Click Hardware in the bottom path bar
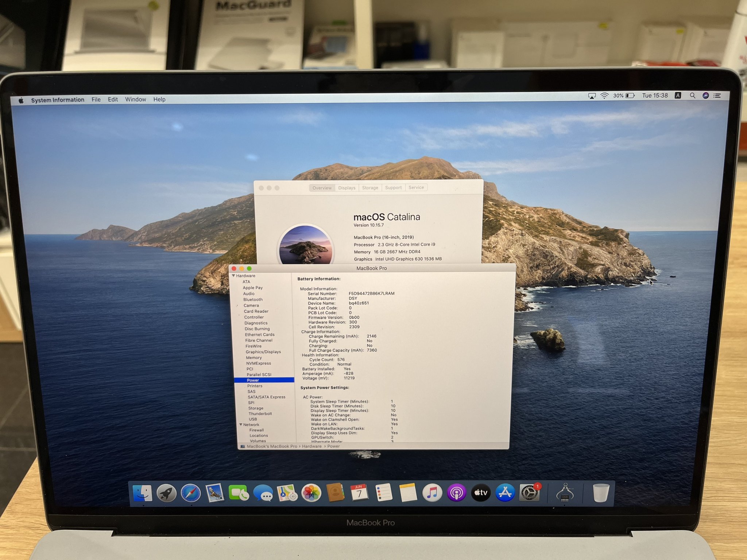 click(x=311, y=446)
